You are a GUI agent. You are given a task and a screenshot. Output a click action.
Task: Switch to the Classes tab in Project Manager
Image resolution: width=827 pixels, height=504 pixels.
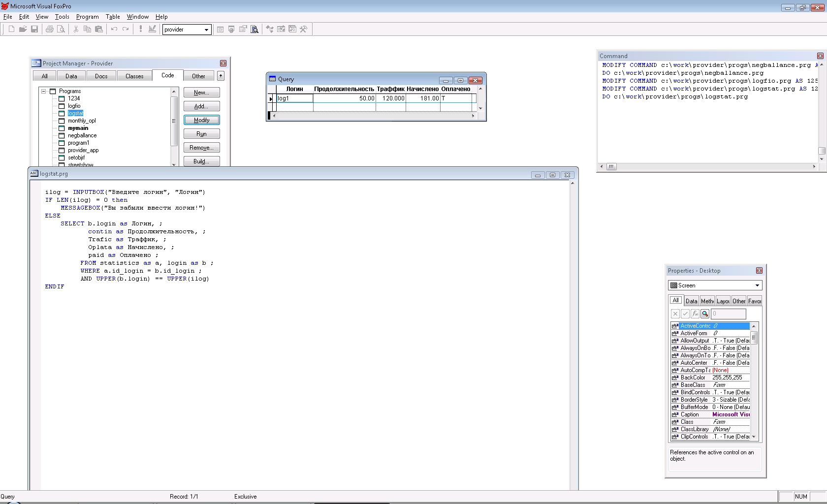point(134,76)
